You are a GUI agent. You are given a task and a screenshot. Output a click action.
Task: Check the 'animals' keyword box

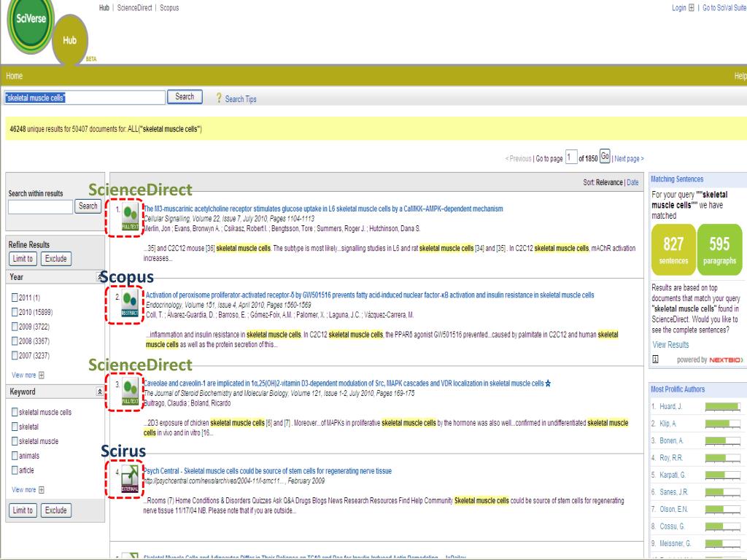(15, 456)
